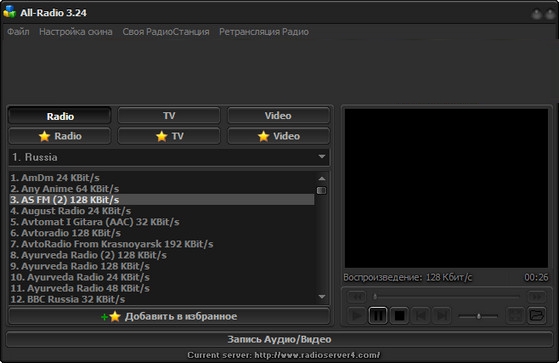Switch to the Radio tab
Viewport: 559px width, 363px height.
[60, 116]
